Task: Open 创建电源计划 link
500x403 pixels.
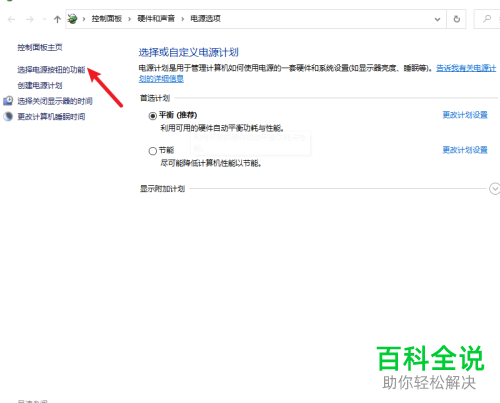Action: tap(40, 85)
